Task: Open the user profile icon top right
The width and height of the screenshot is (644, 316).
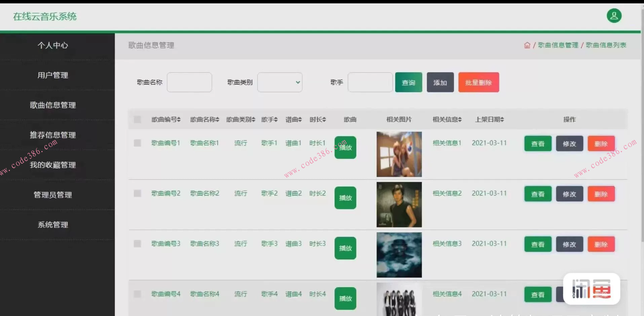Action: tap(614, 15)
